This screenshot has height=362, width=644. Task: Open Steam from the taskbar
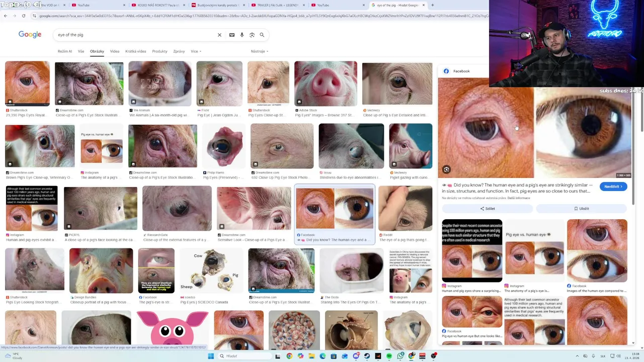pyautogui.click(x=367, y=356)
